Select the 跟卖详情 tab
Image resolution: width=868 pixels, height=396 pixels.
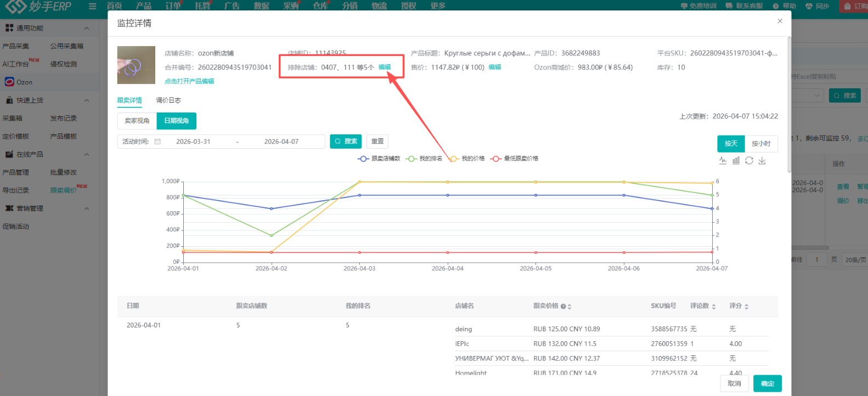click(x=129, y=100)
